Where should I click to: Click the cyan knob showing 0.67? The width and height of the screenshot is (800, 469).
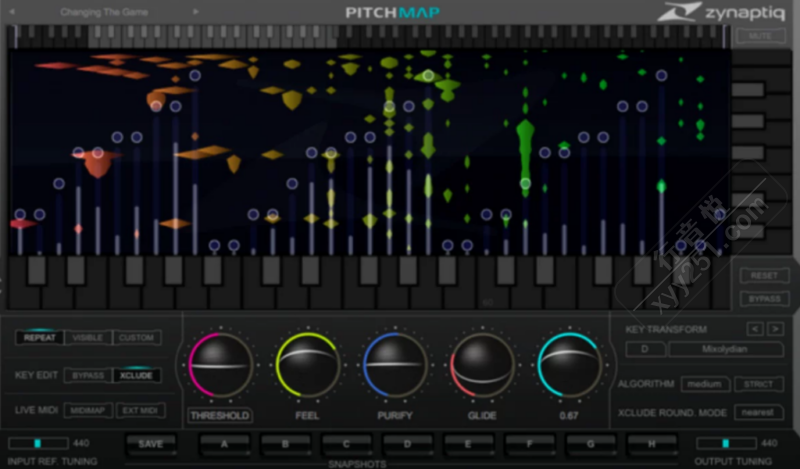click(x=569, y=365)
